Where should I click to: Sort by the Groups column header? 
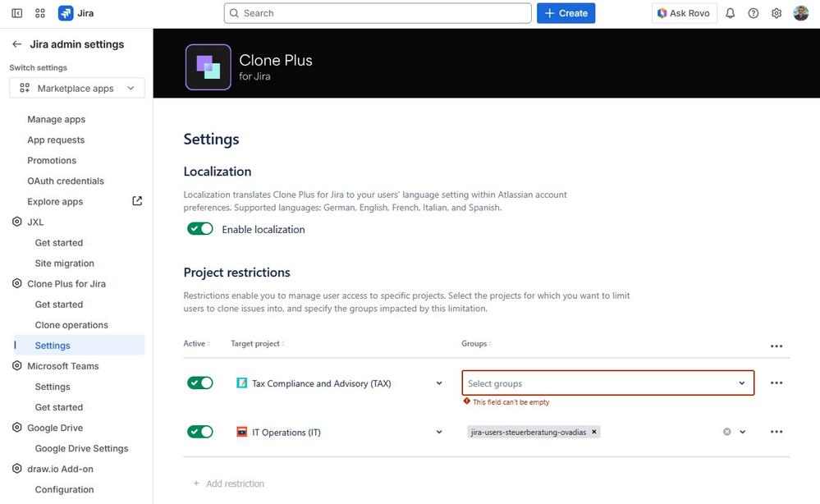476,343
